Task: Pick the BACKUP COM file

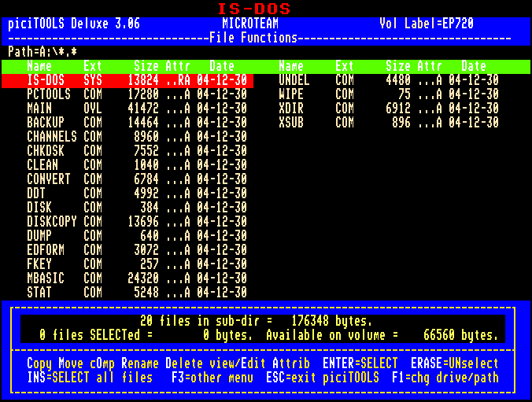Action: [x=137, y=123]
